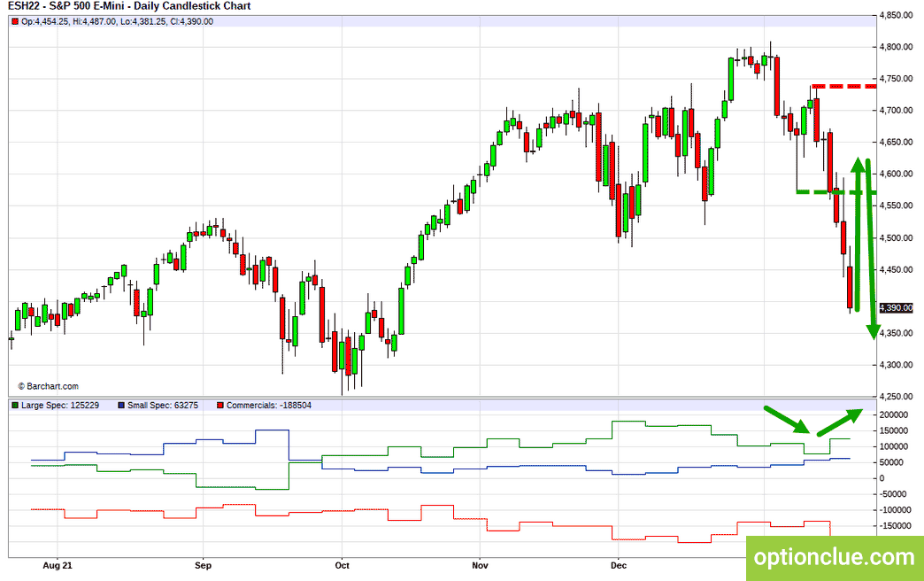Viewport: 924px width, 581px height.
Task: Click the 4,450.00 price axis label
Action: 896,270
